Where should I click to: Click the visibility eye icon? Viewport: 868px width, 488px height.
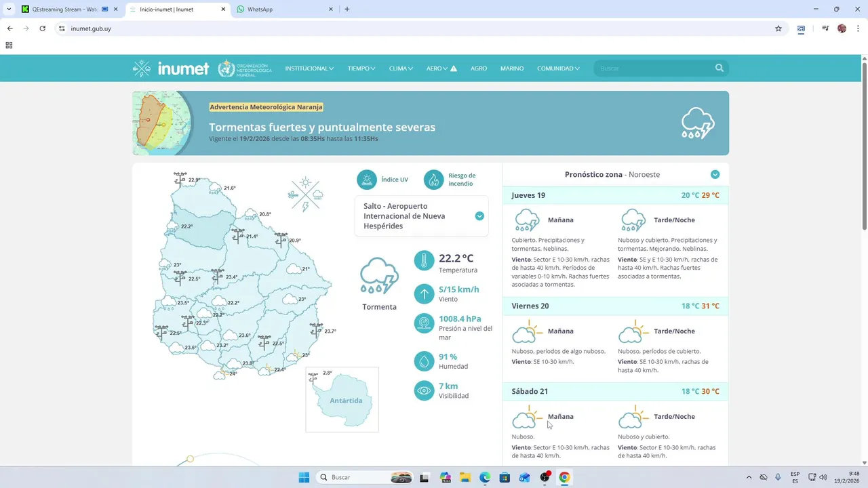coord(424,390)
